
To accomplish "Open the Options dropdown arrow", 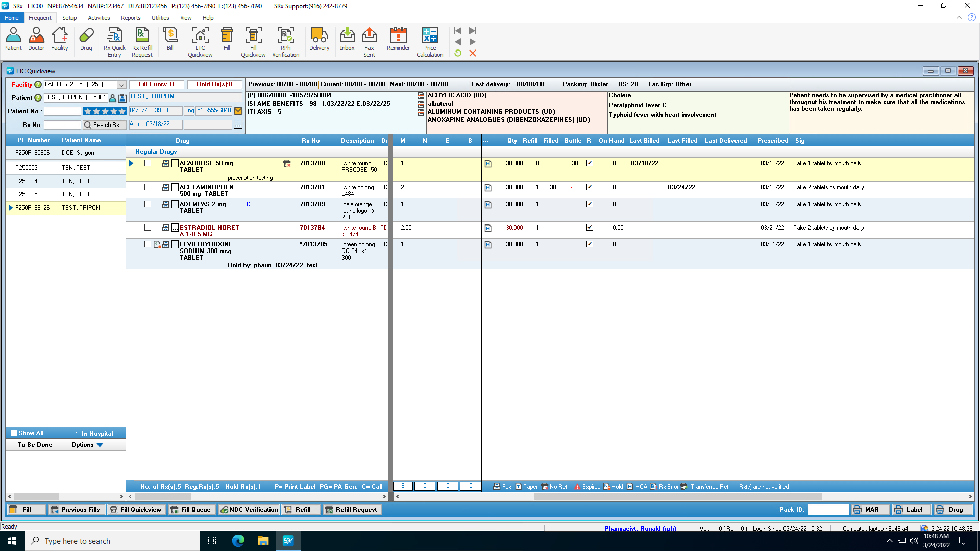I will click(x=100, y=445).
